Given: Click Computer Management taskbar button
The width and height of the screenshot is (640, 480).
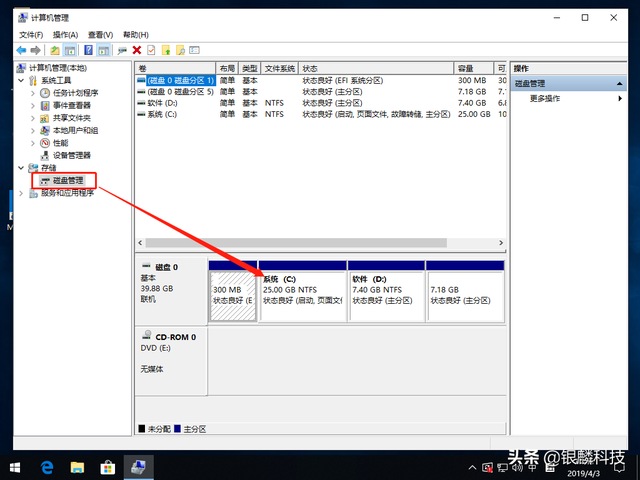Looking at the screenshot, I should pyautogui.click(x=139, y=468).
